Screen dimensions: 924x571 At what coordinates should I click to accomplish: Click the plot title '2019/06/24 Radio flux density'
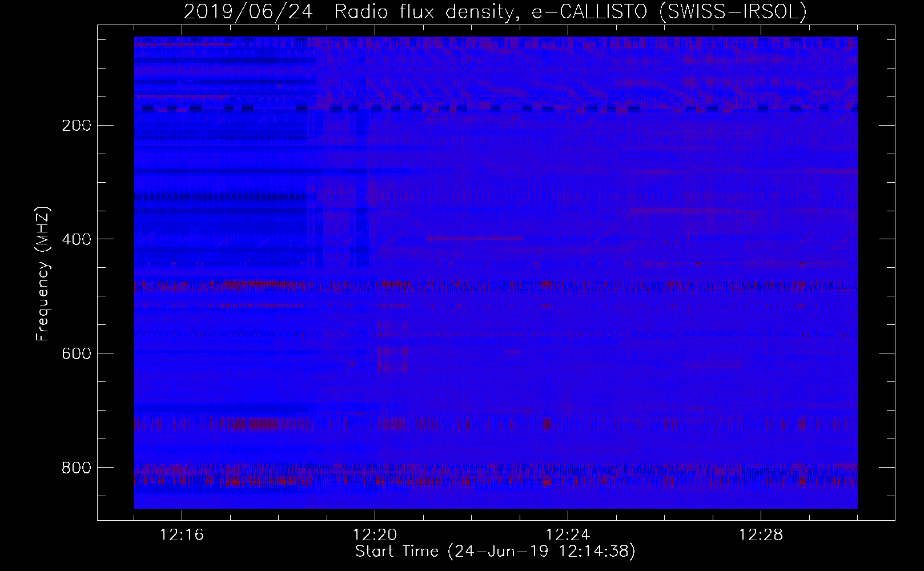(352, 12)
